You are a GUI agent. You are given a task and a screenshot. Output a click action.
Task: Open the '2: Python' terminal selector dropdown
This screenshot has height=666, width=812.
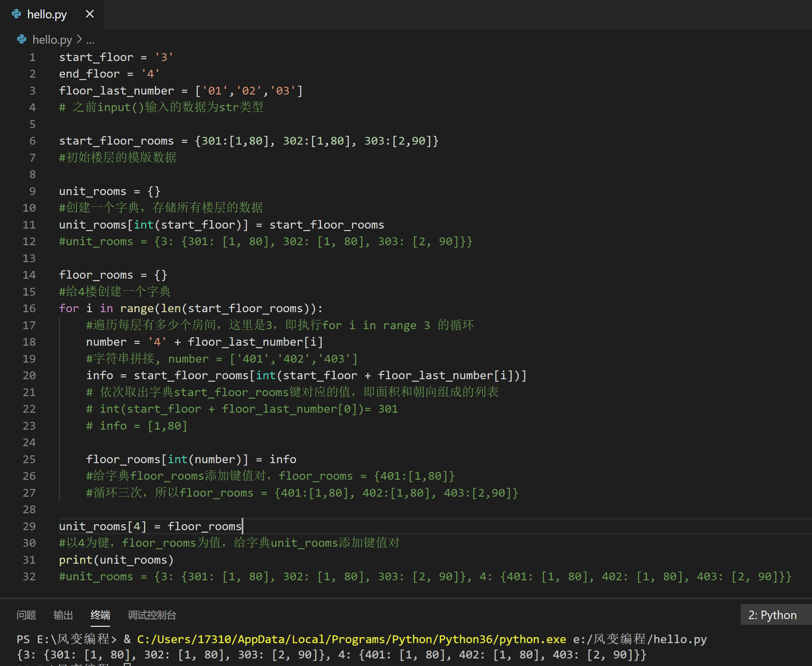(776, 614)
